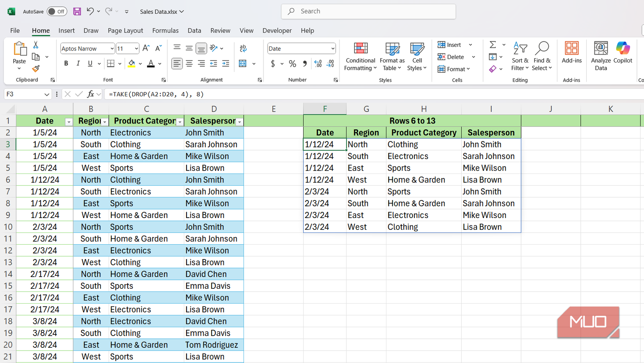This screenshot has width=644, height=363.
Task: Click the Delete cells button
Action: coord(451,57)
